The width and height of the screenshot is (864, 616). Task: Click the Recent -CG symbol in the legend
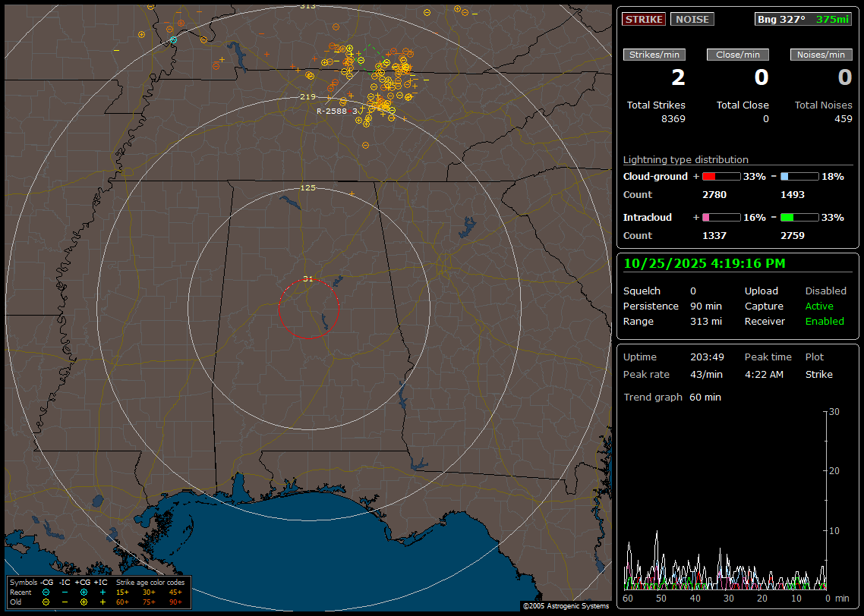tap(46, 592)
